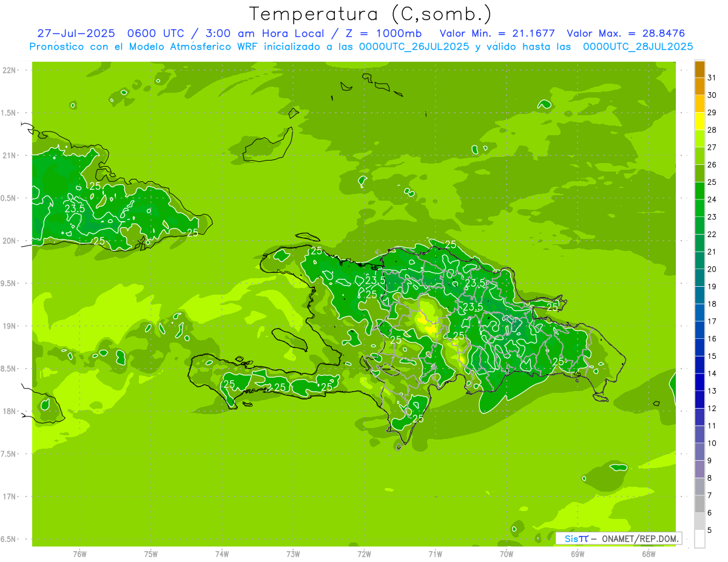Viewport: 728px width, 562px height.
Task: Click the '22N' latitude label
Action: click(10, 70)
